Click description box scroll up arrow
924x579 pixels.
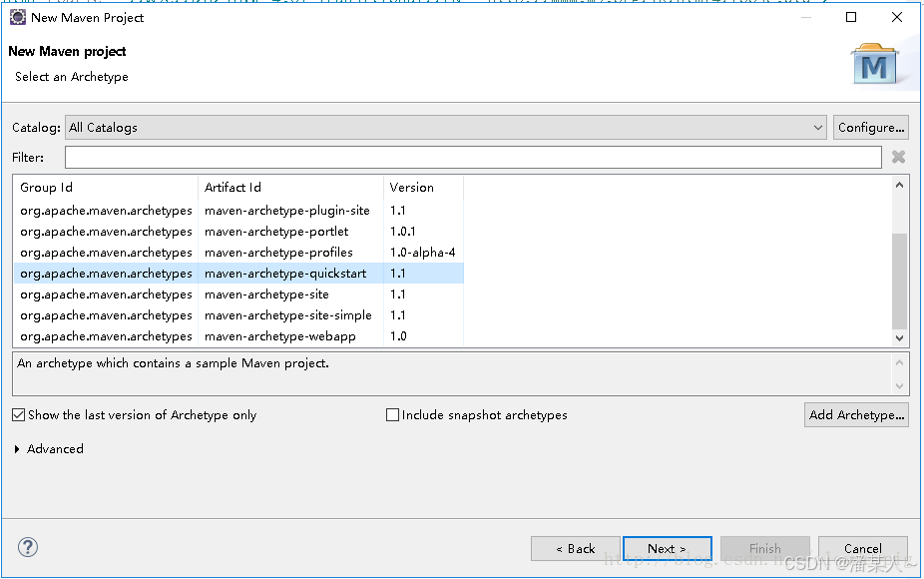(x=899, y=362)
